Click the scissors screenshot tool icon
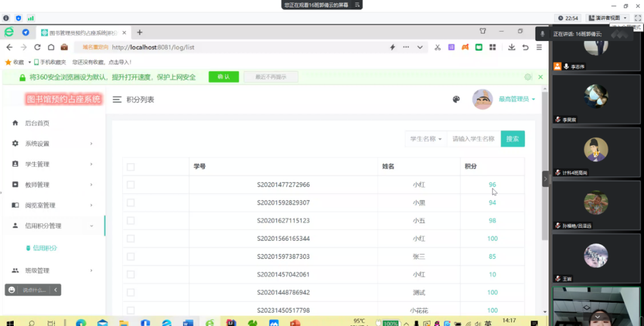The image size is (644, 326). pos(437,47)
